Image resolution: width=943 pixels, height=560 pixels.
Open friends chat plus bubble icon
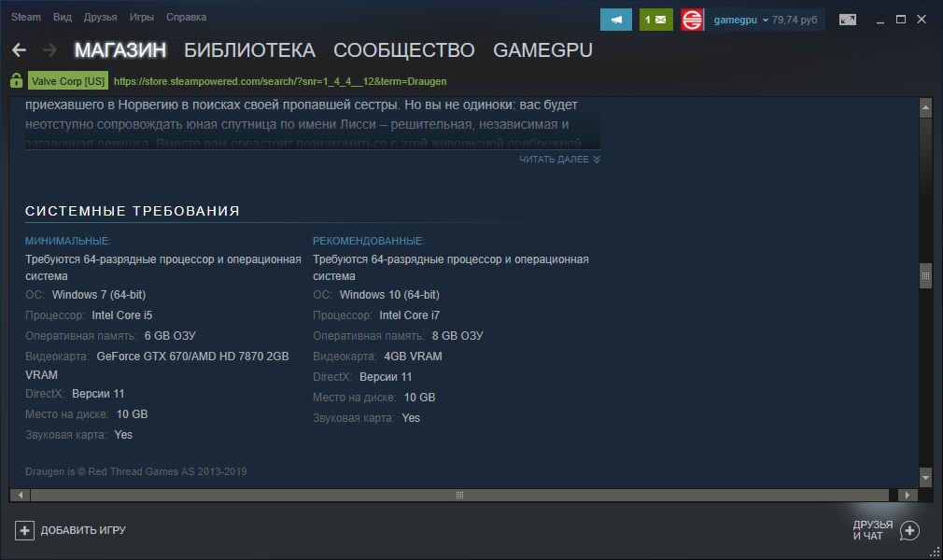(x=909, y=530)
